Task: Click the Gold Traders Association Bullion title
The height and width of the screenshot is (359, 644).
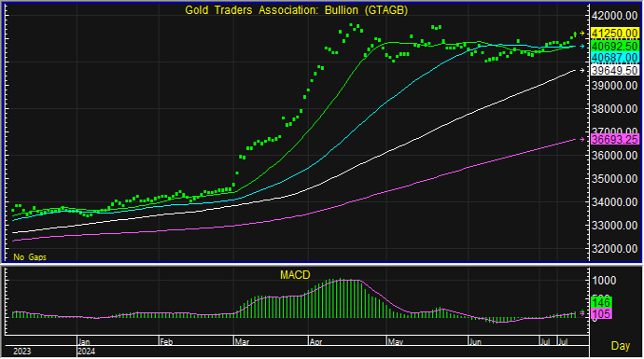Action: [296, 10]
